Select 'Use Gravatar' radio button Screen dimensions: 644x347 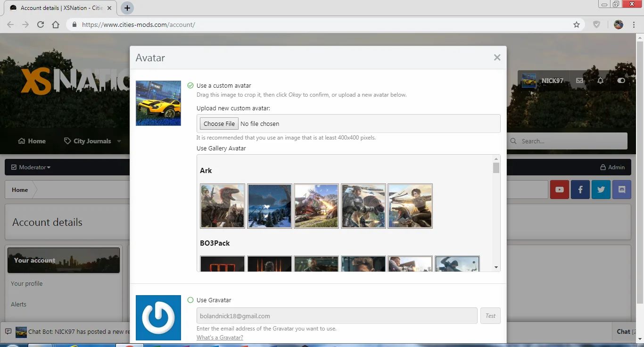tap(190, 300)
